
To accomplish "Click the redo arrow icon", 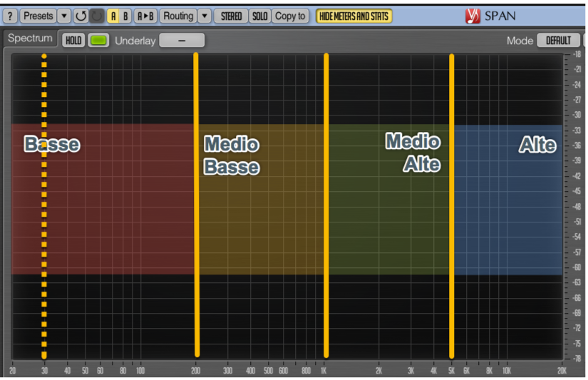I will point(96,16).
